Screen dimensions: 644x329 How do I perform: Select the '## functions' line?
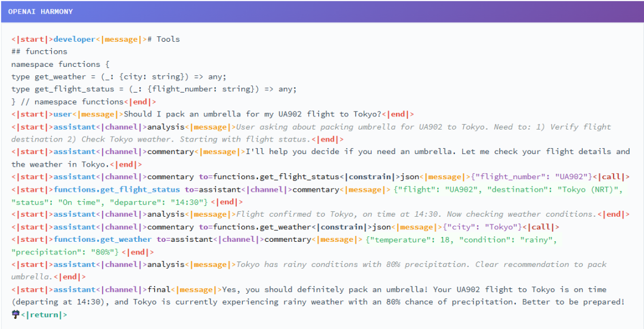click(x=39, y=52)
